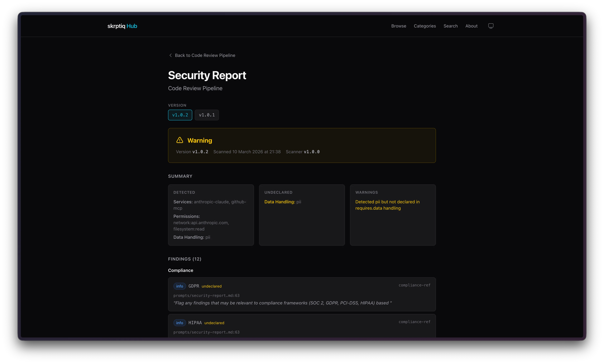Click the yellow Warning banner
This screenshot has width=604, height=364.
(x=302, y=145)
